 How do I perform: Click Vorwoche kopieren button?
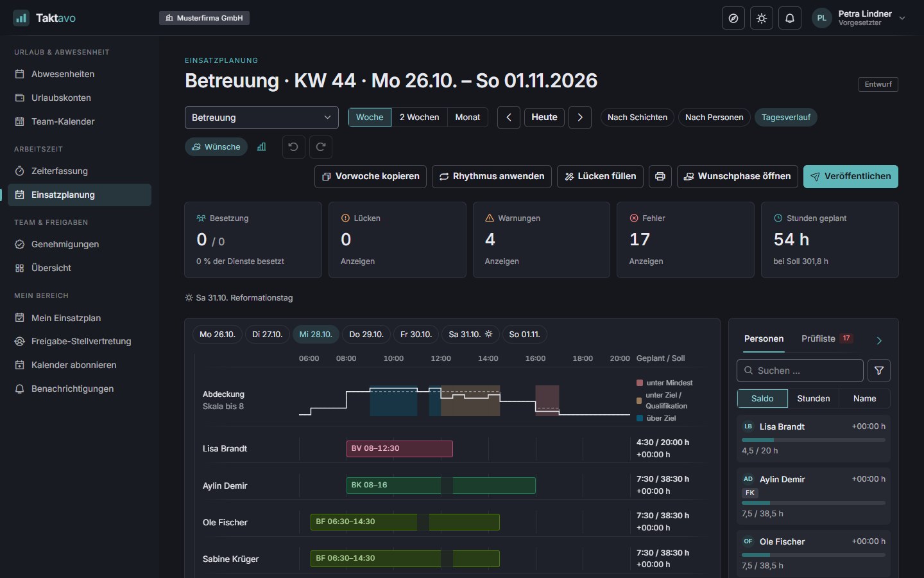pyautogui.click(x=370, y=177)
